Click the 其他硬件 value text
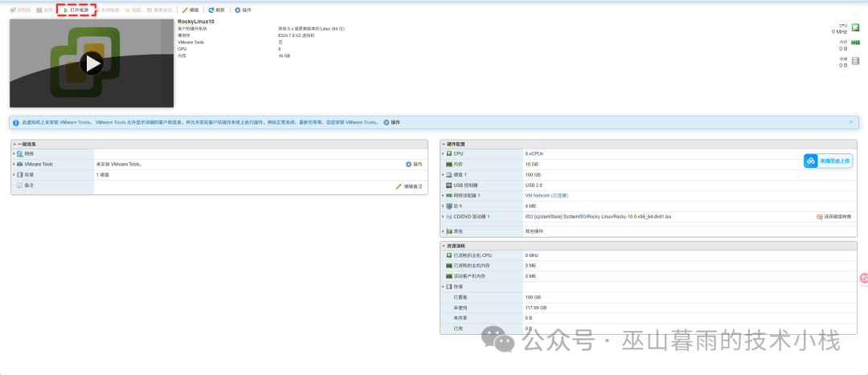Viewport: 868px width, 375px height. point(534,231)
